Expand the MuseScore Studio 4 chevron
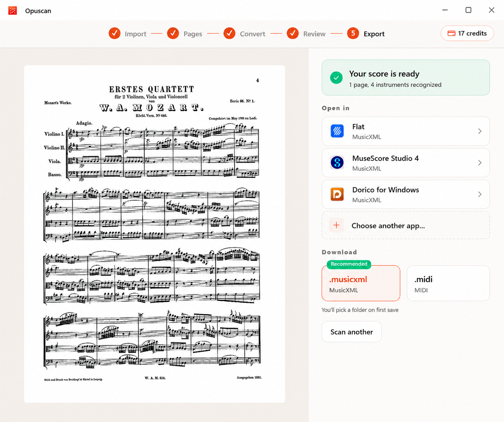 pos(480,163)
